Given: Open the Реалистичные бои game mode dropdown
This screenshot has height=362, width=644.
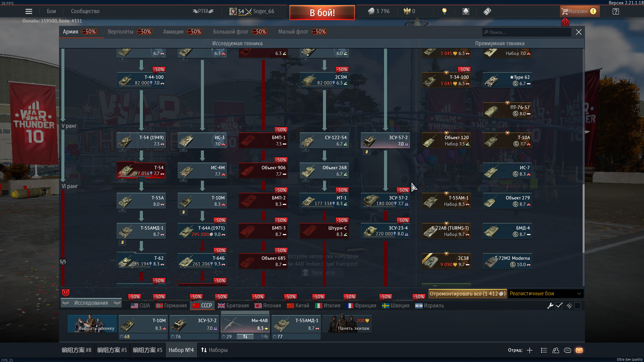Looking at the screenshot, I should tap(546, 294).
